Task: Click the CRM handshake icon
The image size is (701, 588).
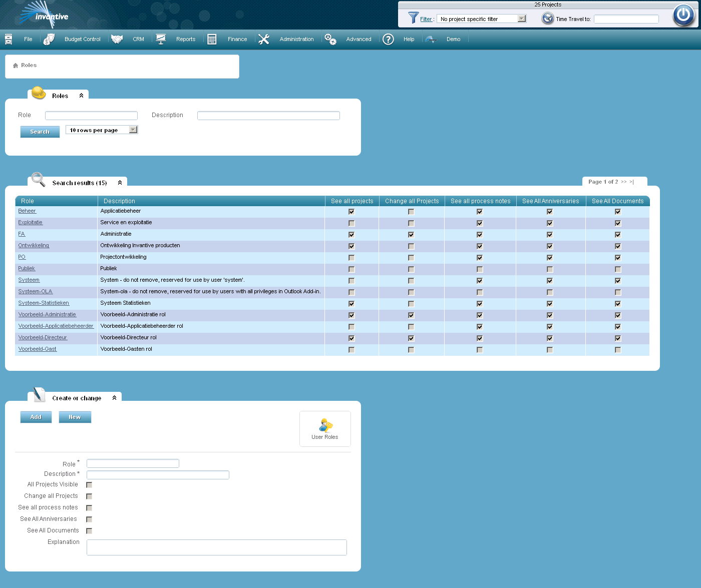Action: [117, 39]
